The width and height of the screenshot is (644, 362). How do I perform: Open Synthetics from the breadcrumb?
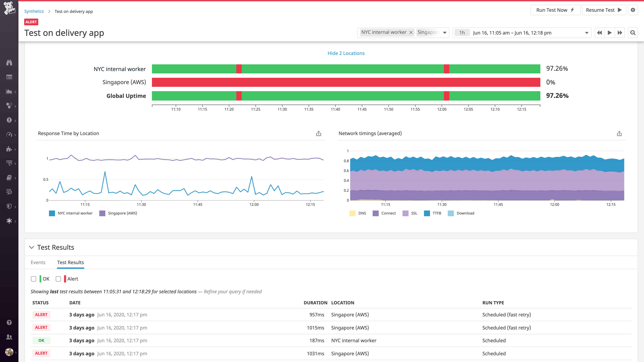tap(34, 11)
